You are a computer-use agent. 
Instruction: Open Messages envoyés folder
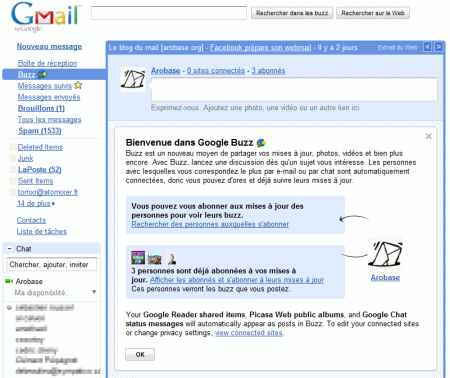(x=49, y=97)
